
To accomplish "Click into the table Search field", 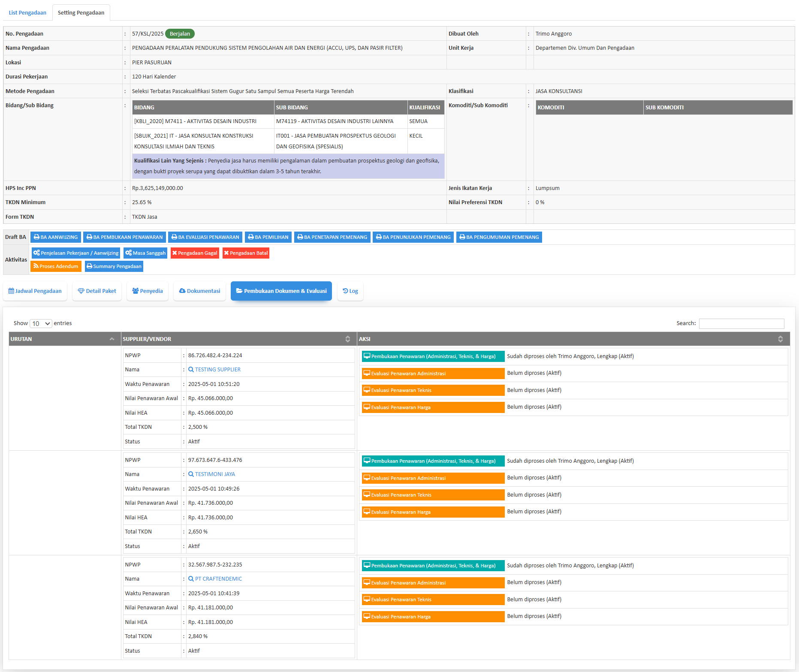I will [x=741, y=323].
